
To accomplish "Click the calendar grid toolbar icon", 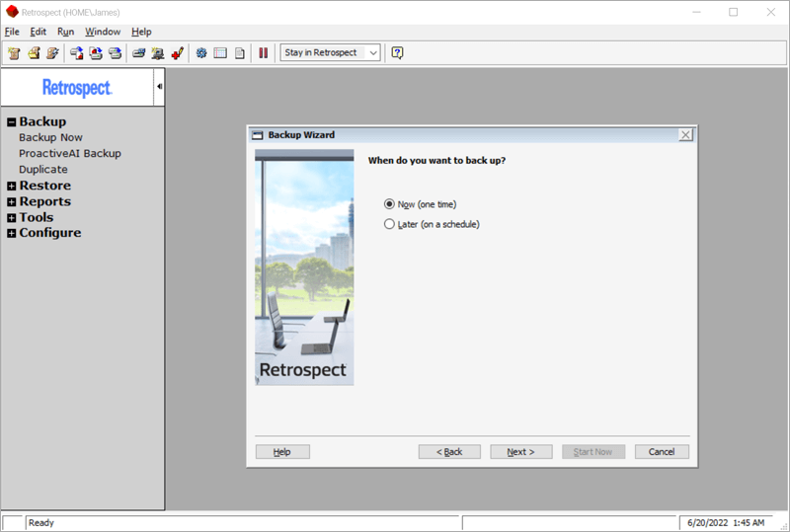I will (x=220, y=53).
